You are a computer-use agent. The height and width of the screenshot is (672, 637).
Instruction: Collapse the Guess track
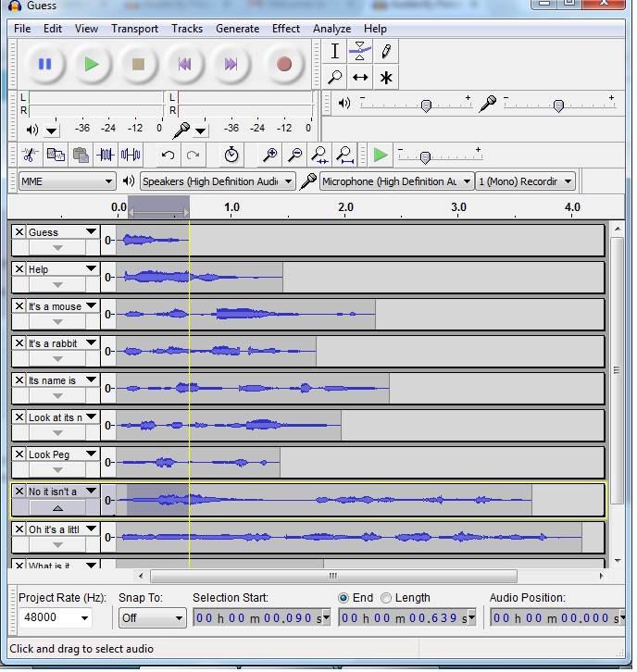click(x=57, y=248)
